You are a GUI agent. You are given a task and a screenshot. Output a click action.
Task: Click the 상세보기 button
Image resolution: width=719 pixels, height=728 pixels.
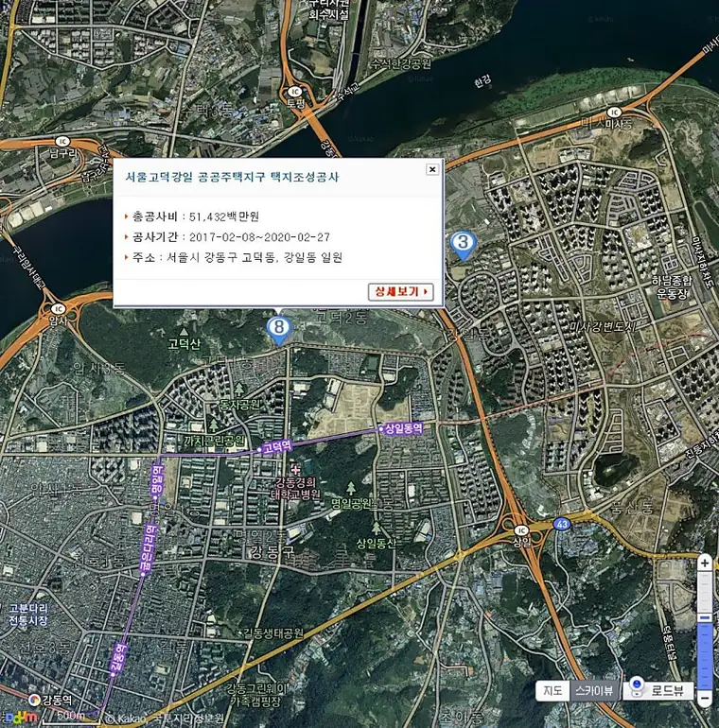[x=401, y=291]
